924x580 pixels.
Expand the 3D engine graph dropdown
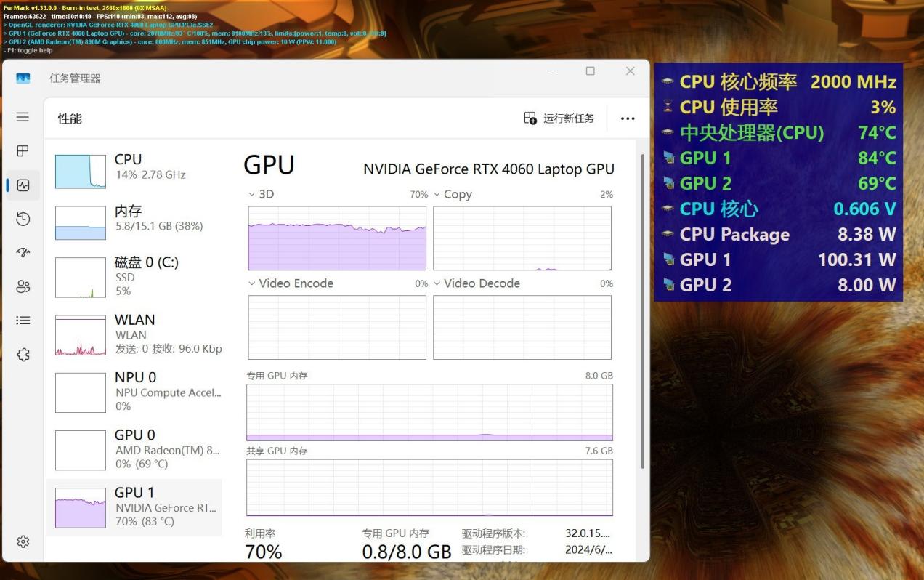252,195
